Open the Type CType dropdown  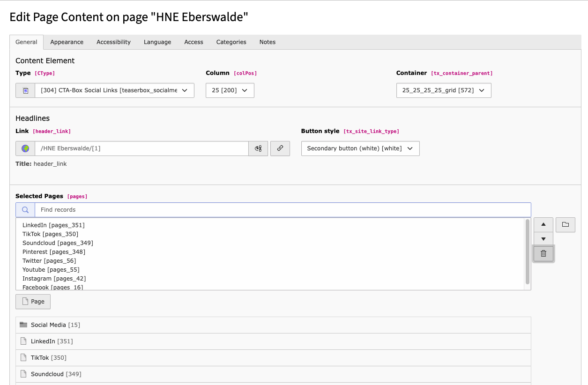[114, 90]
